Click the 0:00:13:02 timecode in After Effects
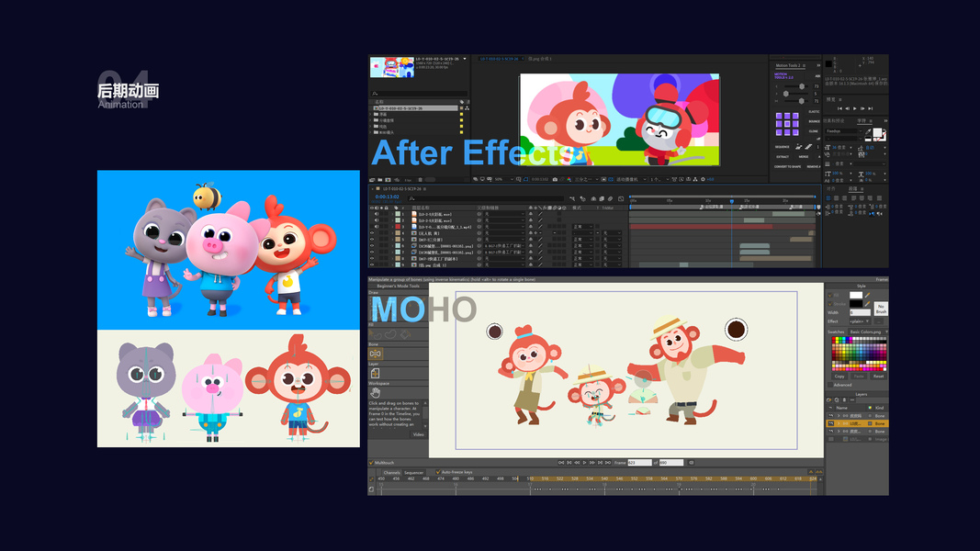 pyautogui.click(x=387, y=197)
